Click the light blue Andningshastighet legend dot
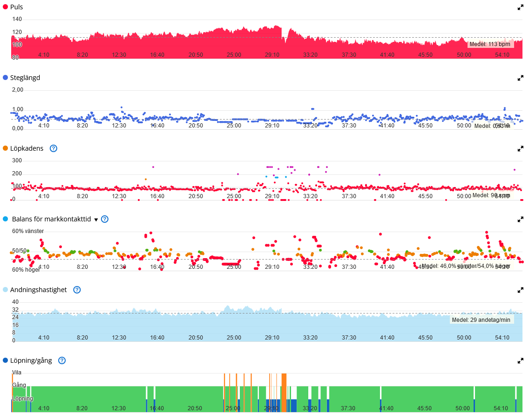Viewport: 529px width, 420px height. 6,290
